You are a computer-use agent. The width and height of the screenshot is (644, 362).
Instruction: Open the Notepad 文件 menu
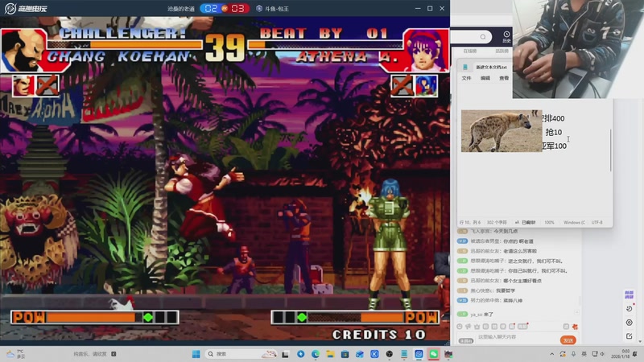(466, 78)
